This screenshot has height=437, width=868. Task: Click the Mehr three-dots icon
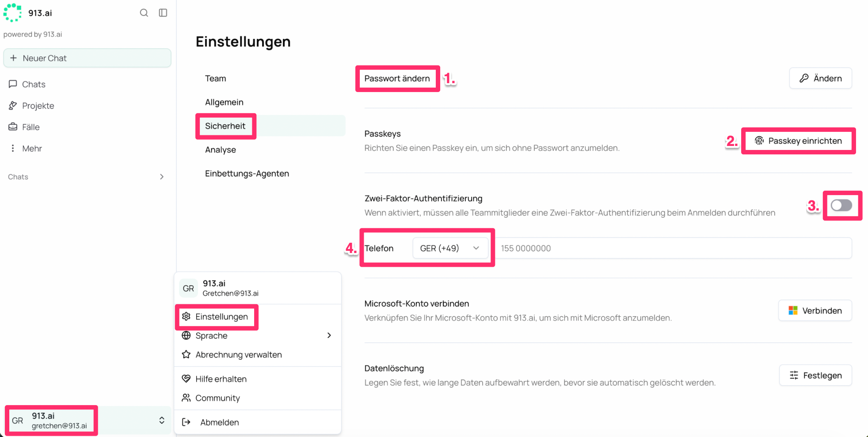[x=13, y=148]
